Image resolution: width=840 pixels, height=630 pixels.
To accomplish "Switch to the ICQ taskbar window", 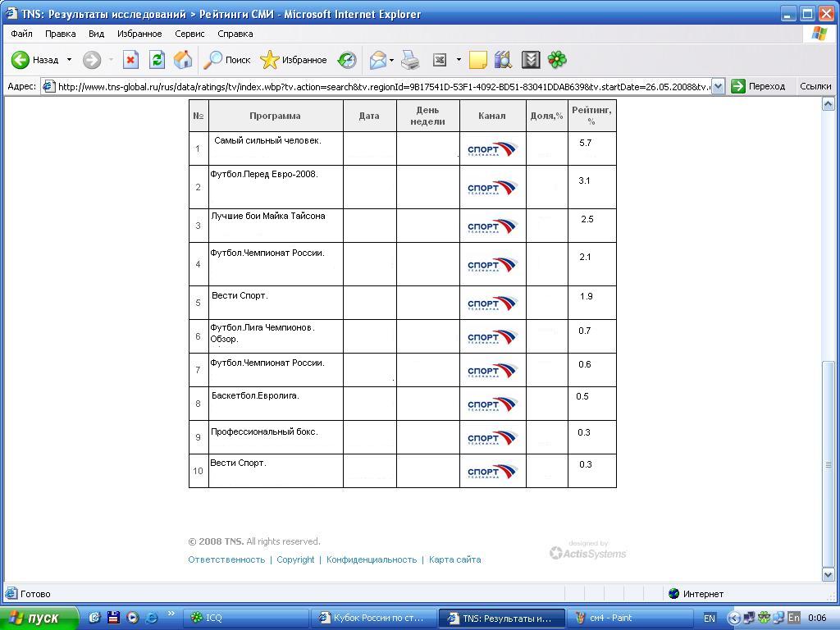I will point(246,618).
